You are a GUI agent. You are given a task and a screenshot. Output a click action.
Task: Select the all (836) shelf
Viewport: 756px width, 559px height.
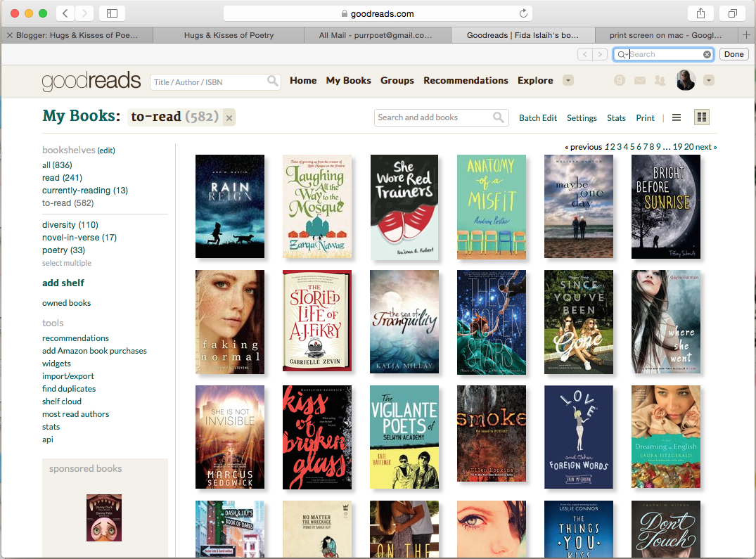tap(57, 165)
